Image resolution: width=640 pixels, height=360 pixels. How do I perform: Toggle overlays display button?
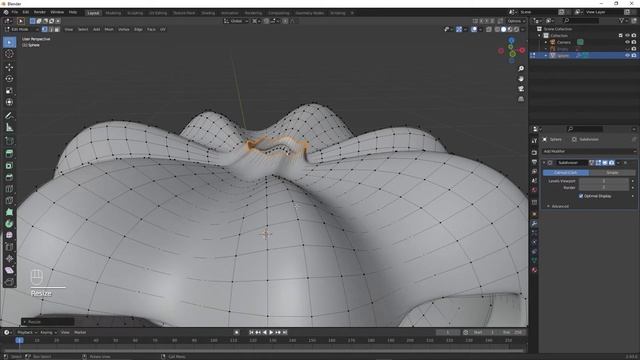(474, 29)
